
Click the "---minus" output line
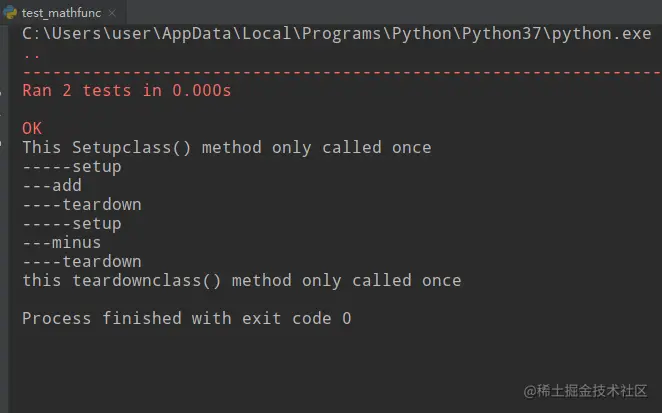61,242
